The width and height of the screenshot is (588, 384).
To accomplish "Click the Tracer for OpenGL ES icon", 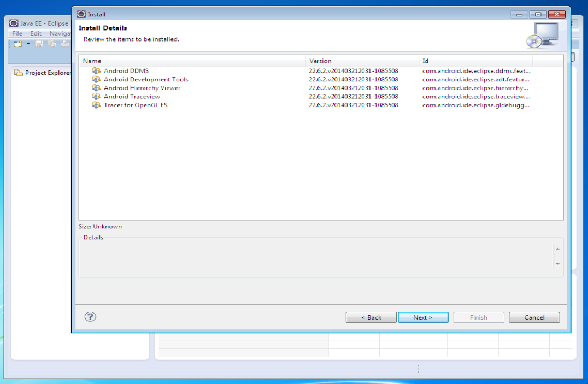I will [96, 105].
